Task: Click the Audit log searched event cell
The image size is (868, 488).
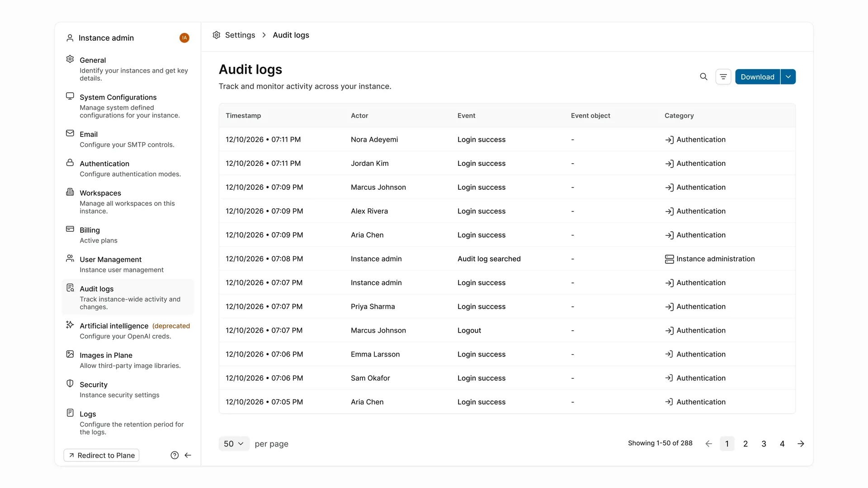Action: tap(489, 259)
